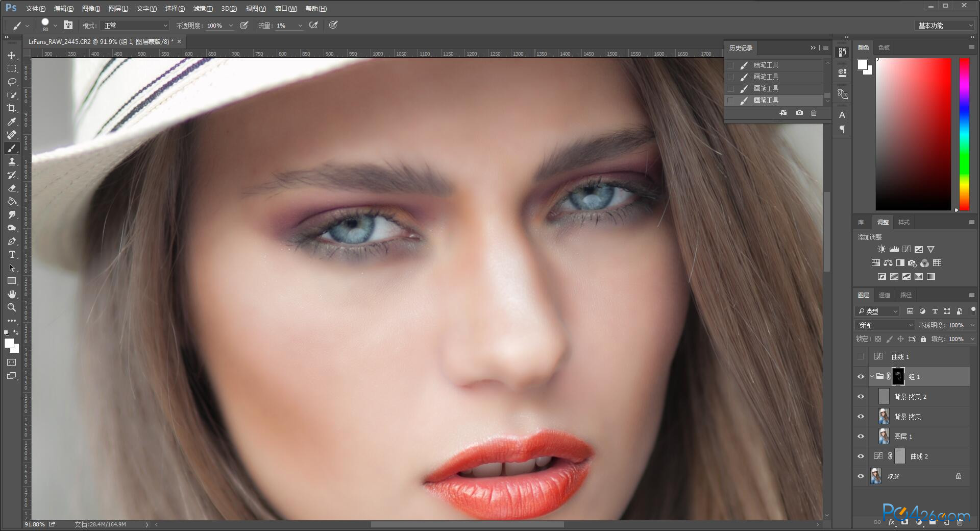Hide the 曲线 2 layer

click(861, 456)
